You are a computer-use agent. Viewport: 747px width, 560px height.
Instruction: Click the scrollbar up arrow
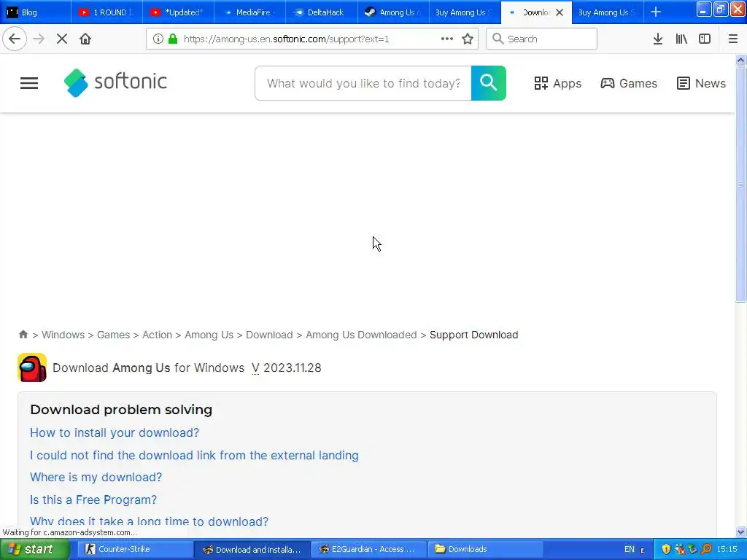click(x=740, y=60)
